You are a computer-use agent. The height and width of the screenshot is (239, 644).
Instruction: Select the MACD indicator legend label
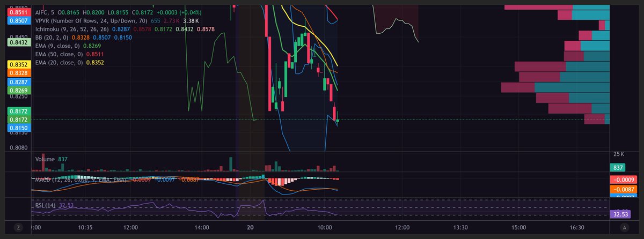click(x=80, y=180)
